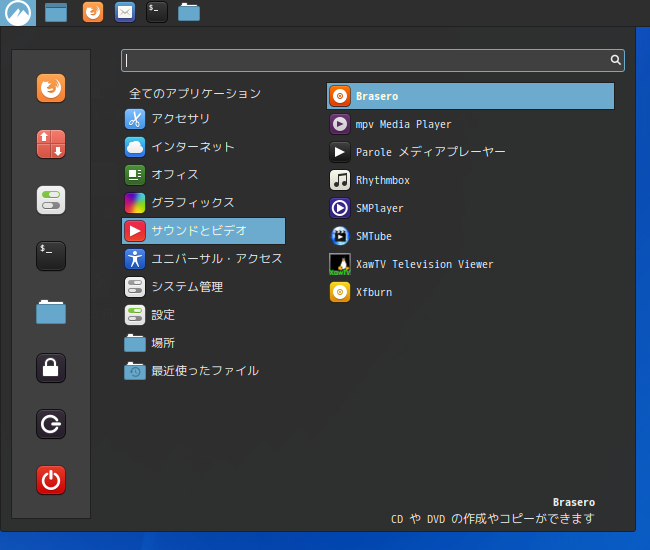This screenshot has width=650, height=550.
Task: Open the アクセサリ category
Action: click(204, 119)
